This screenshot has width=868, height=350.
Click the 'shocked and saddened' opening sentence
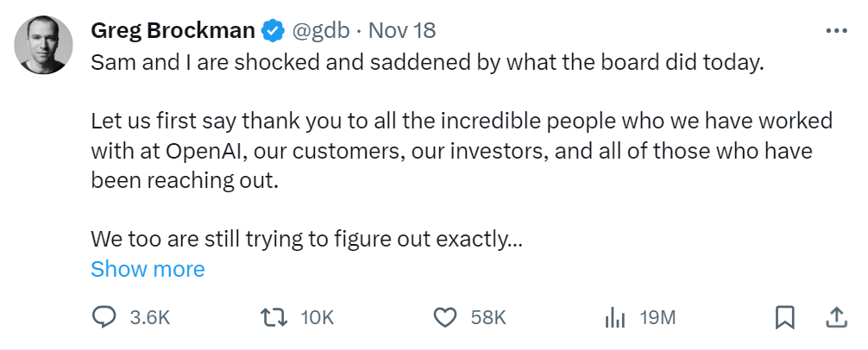427,64
